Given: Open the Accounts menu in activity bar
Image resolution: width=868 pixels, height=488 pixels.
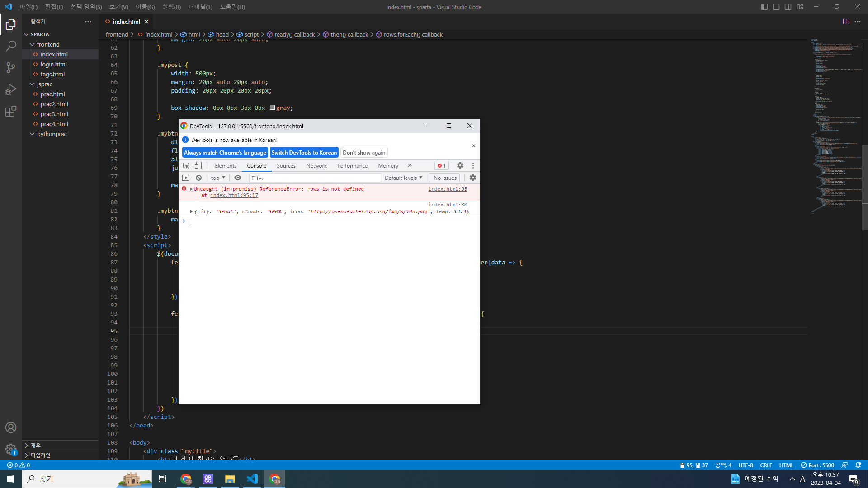Looking at the screenshot, I should tap(11, 427).
